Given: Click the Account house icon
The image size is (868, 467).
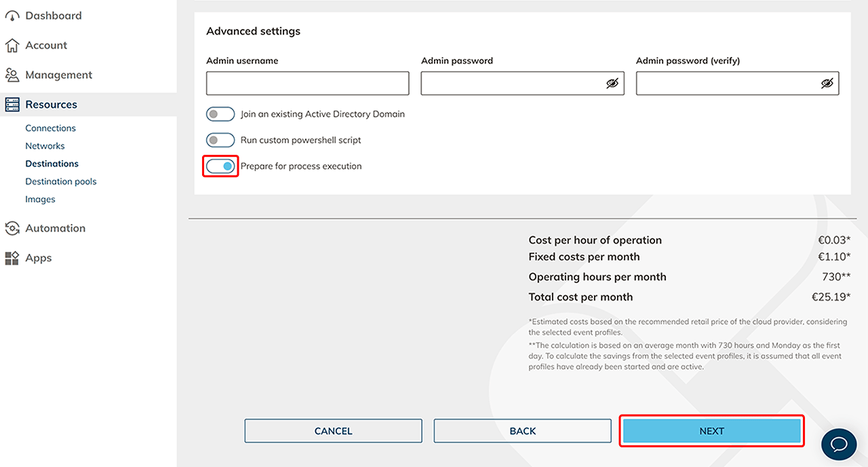Looking at the screenshot, I should [x=12, y=45].
